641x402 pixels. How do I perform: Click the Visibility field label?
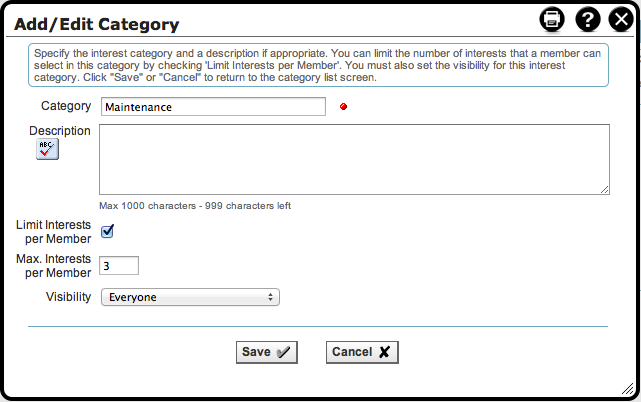[x=69, y=297]
